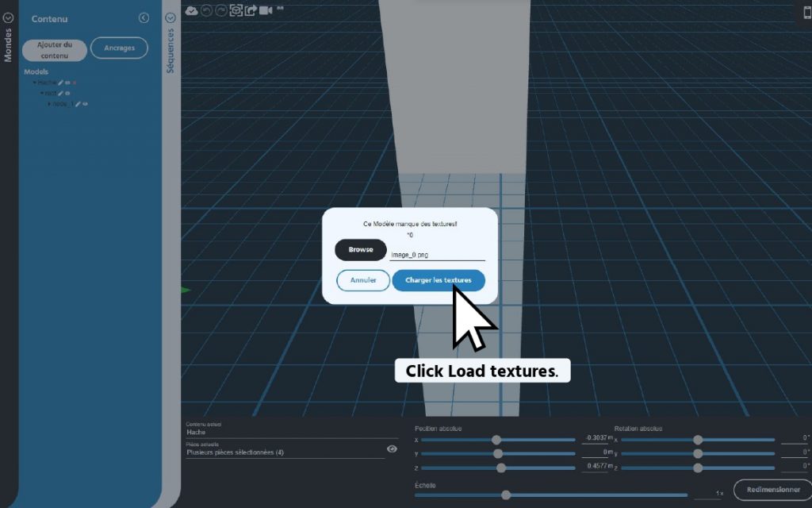
Task: Collapse the Hache tree item arrow
Action: (35, 83)
